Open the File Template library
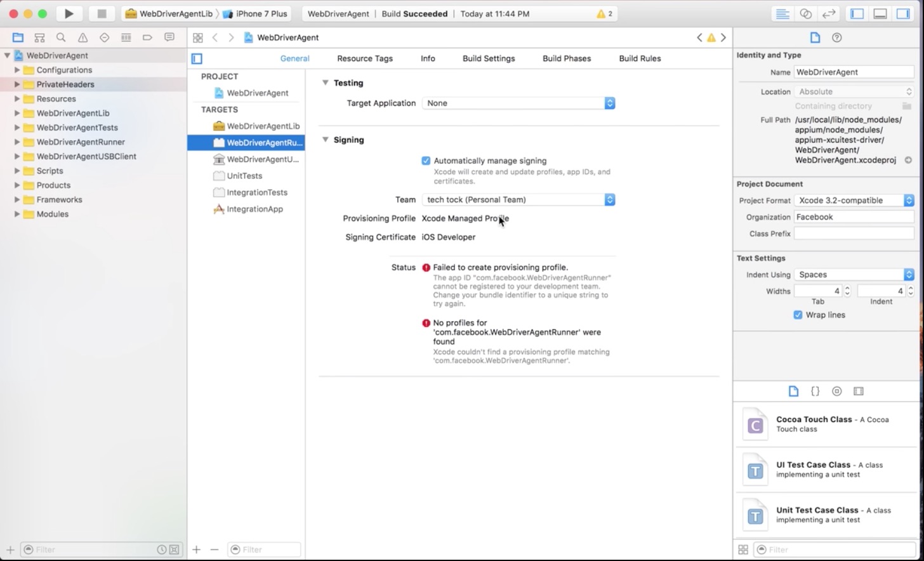924x561 pixels. (793, 391)
